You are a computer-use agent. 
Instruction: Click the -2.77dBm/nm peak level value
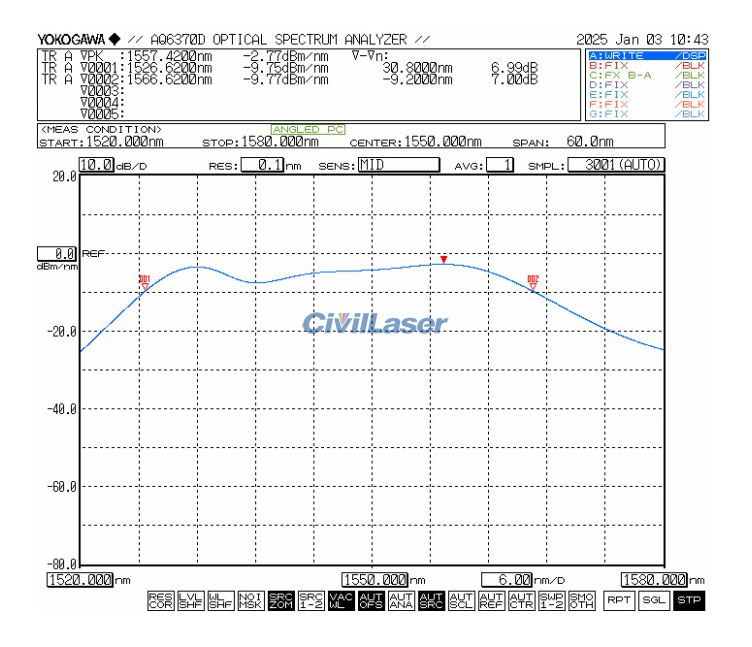point(286,56)
